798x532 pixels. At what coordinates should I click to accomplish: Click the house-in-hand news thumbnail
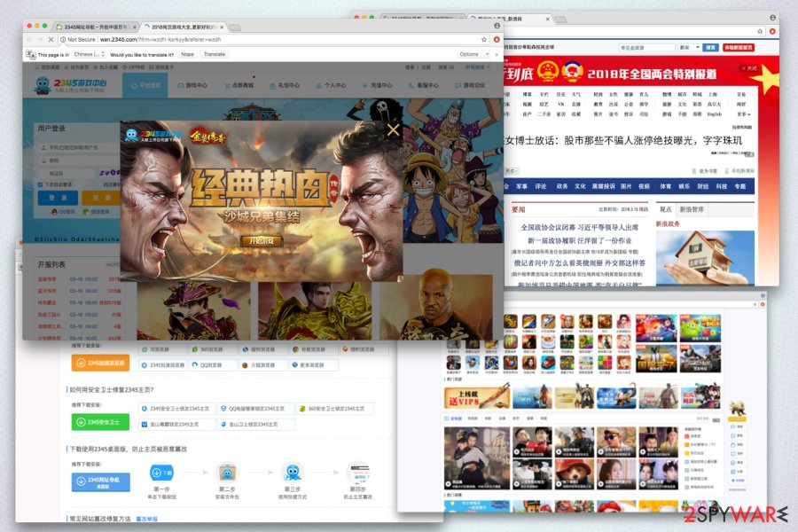pos(704,257)
